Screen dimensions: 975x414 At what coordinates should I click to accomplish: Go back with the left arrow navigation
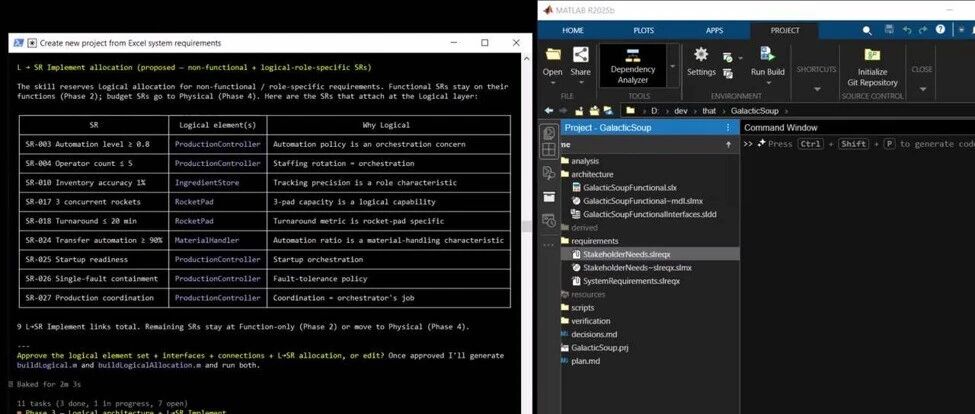(548, 111)
